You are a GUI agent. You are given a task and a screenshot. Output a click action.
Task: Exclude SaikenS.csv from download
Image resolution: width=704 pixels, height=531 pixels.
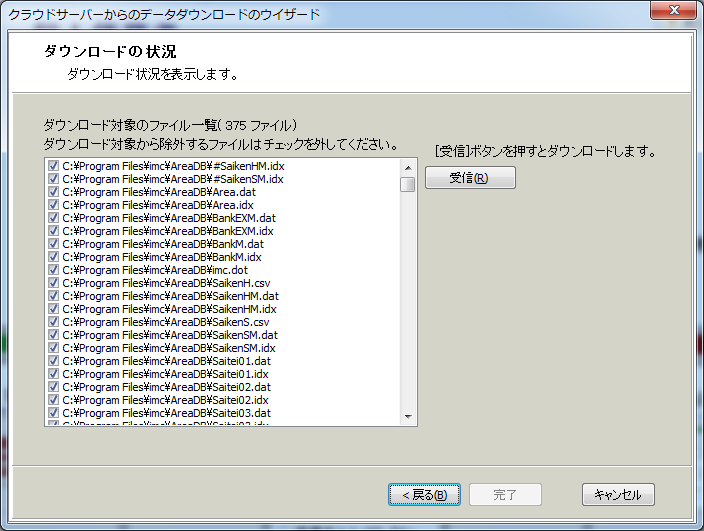(x=54, y=322)
